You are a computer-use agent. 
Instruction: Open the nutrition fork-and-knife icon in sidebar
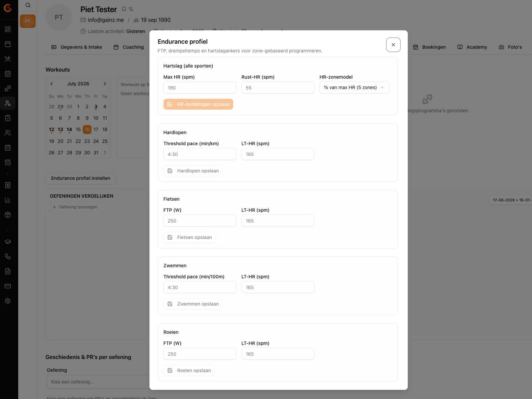pyautogui.click(x=8, y=59)
